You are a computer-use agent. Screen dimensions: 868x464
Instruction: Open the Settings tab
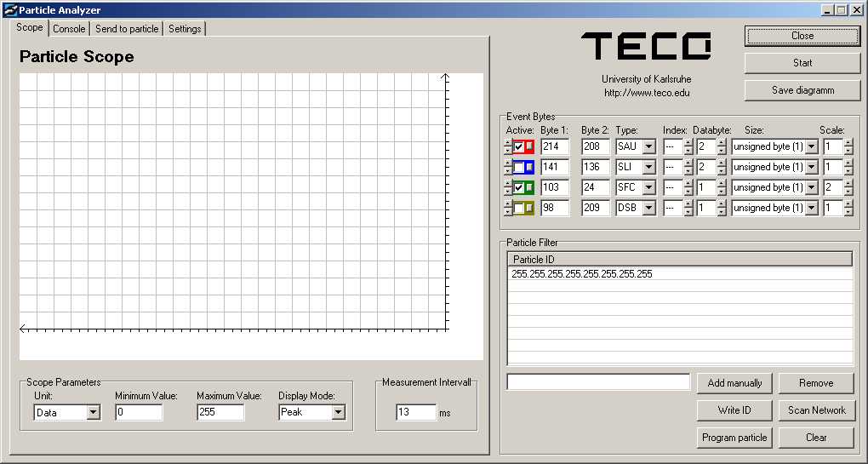(x=185, y=29)
